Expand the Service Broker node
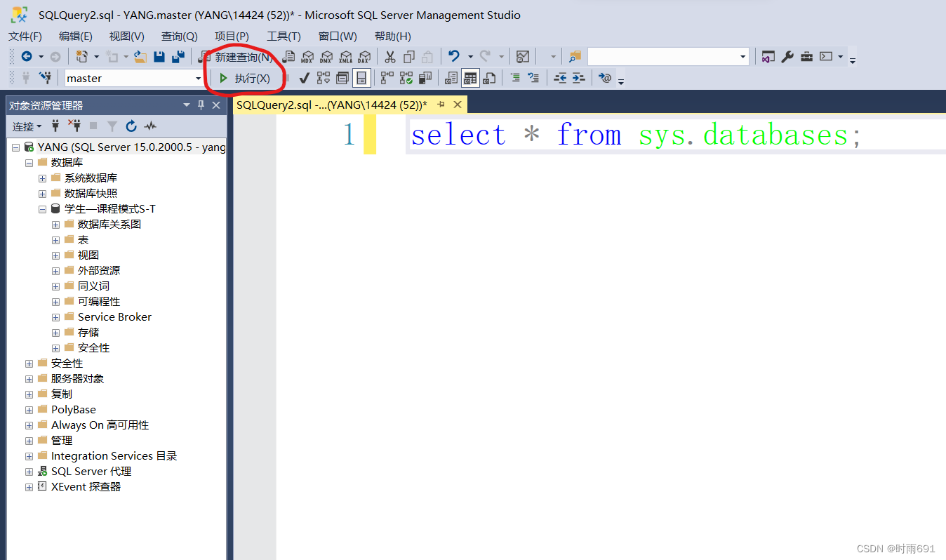946x560 pixels. pyautogui.click(x=55, y=317)
